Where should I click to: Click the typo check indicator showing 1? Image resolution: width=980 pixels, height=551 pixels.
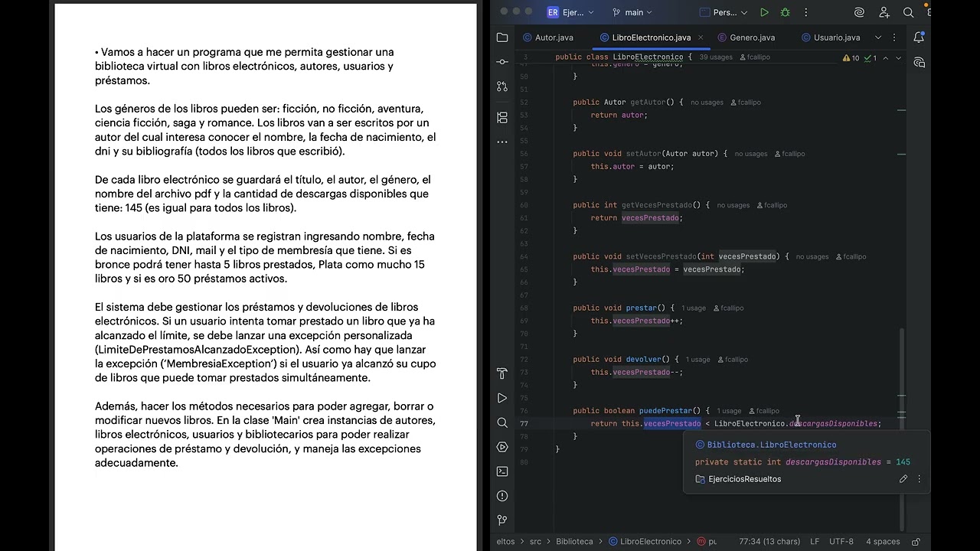coord(871,58)
